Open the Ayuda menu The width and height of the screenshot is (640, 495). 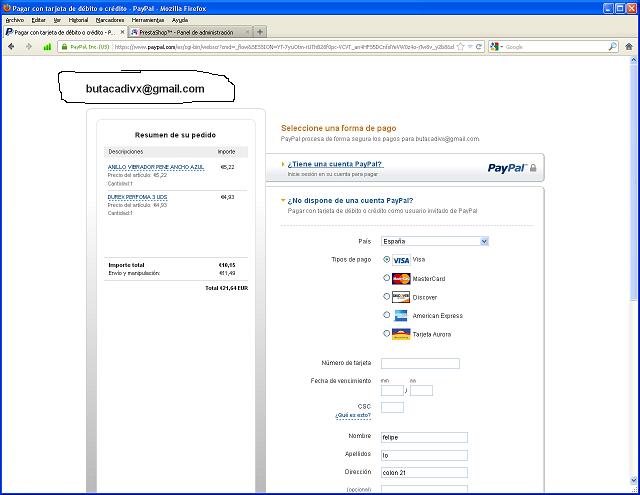180,20
